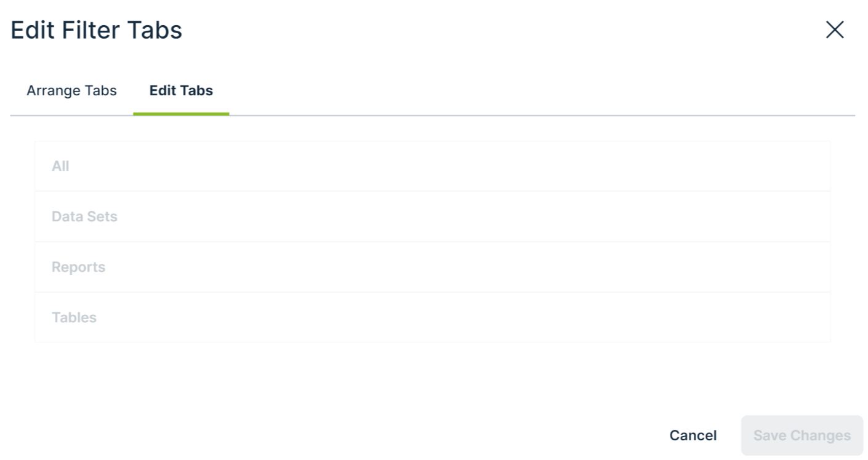This screenshot has width=868, height=460.
Task: Edit the All filter tab entry
Action: click(60, 166)
